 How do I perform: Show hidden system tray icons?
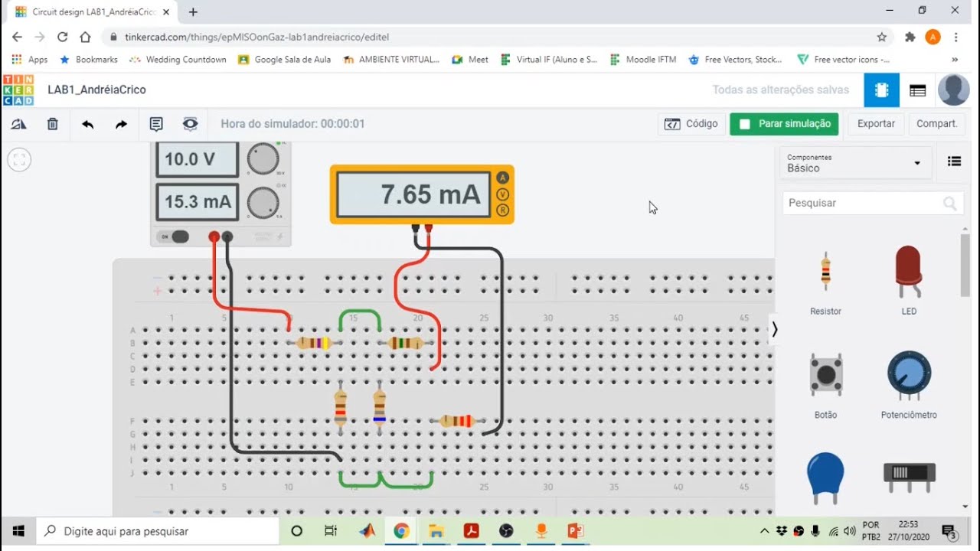(764, 531)
